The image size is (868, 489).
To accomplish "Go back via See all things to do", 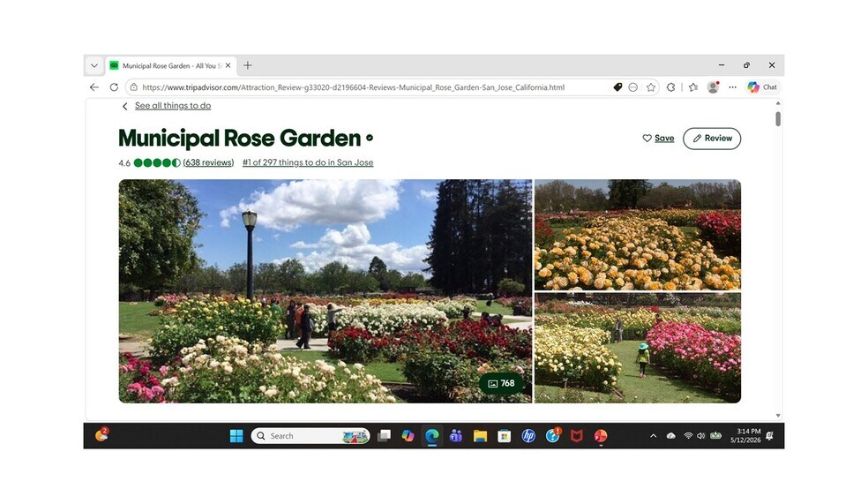I will [x=173, y=106].
